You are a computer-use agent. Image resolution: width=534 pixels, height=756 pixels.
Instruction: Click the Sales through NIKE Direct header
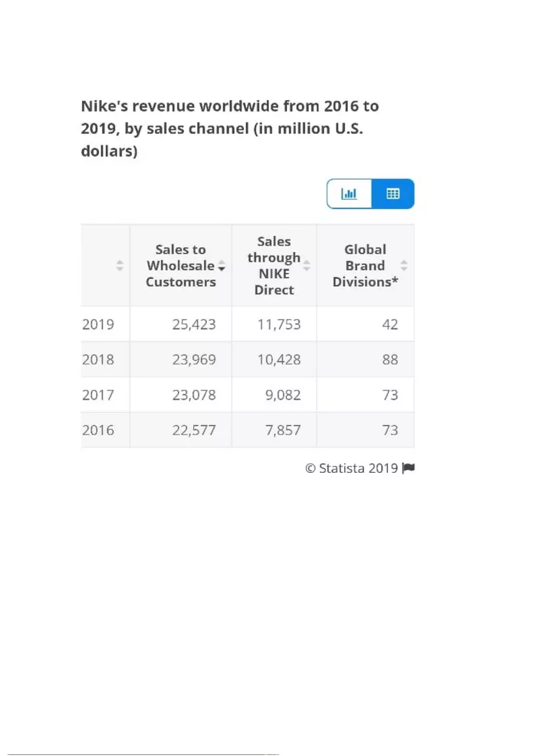(x=274, y=265)
